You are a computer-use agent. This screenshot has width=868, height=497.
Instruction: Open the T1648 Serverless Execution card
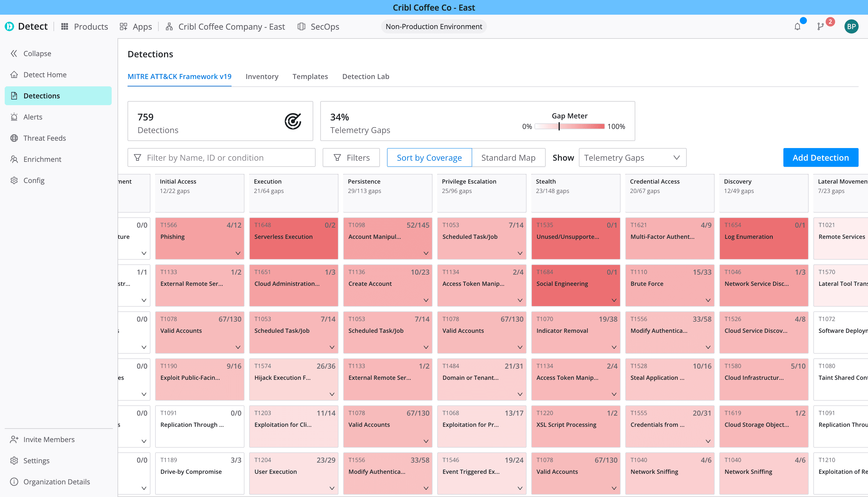pyautogui.click(x=294, y=238)
